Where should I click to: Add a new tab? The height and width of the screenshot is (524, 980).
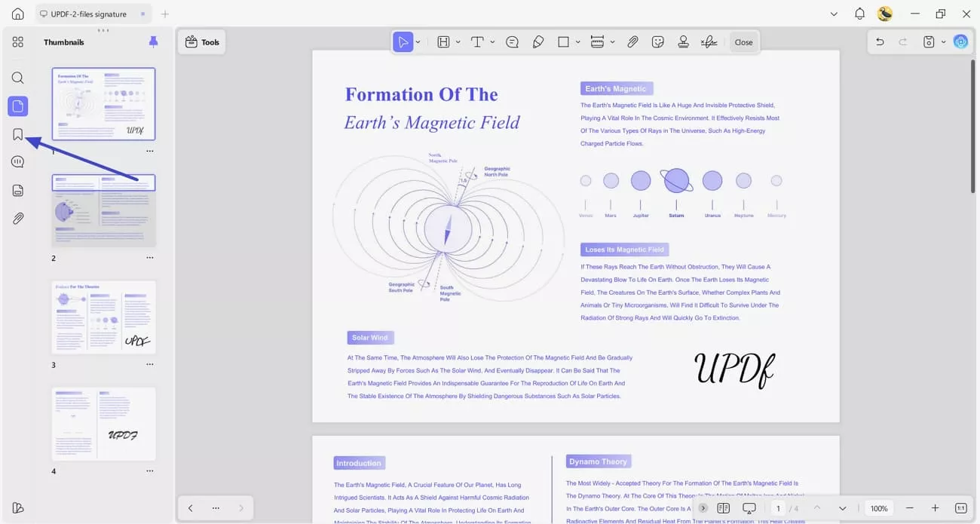click(165, 14)
